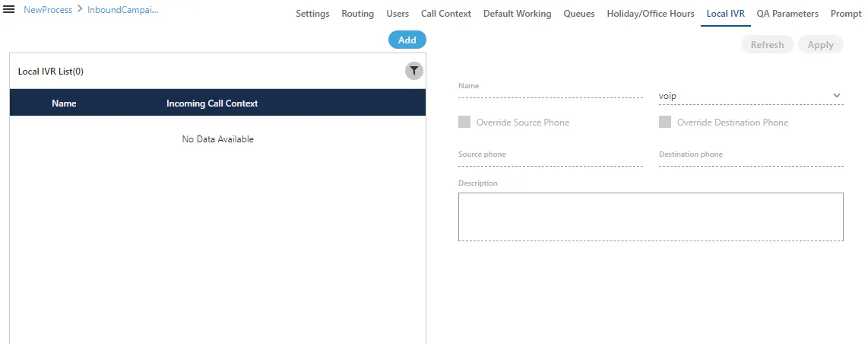Switch to the Prompt tab
Image resolution: width=868 pixels, height=344 pixels.
[x=846, y=14]
